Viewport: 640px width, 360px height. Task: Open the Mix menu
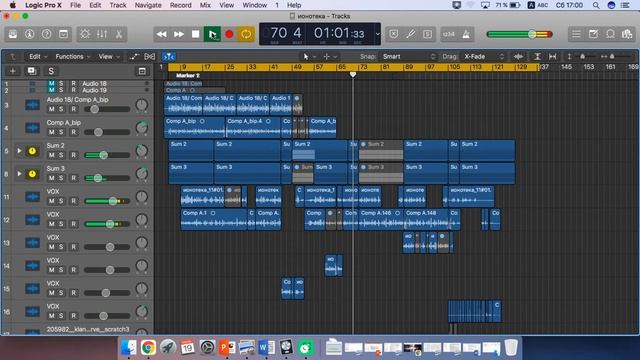click(205, 5)
